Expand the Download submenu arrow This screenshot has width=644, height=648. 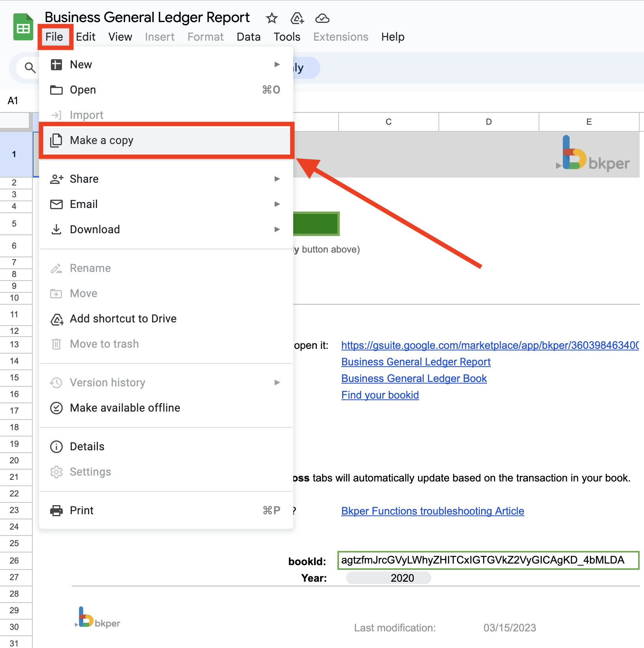pyautogui.click(x=277, y=229)
